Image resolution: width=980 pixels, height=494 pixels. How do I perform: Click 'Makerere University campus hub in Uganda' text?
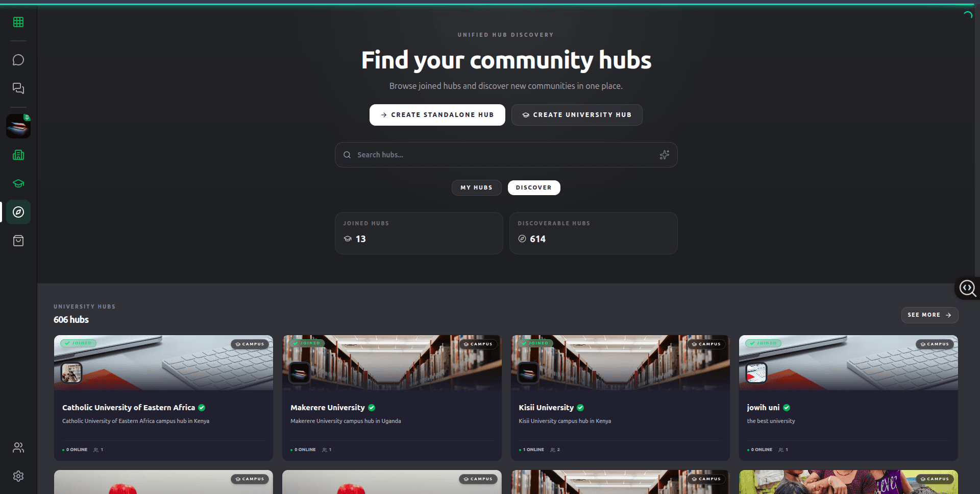coord(346,421)
